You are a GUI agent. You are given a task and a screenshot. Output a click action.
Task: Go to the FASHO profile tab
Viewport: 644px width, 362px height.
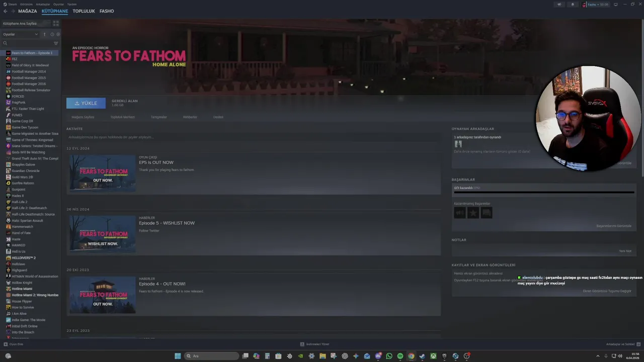tap(107, 11)
